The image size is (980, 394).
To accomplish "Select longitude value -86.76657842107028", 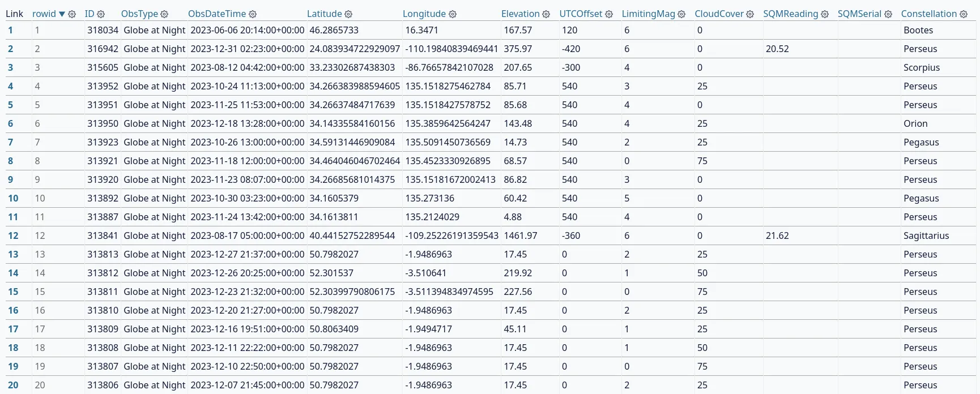I will pos(449,67).
